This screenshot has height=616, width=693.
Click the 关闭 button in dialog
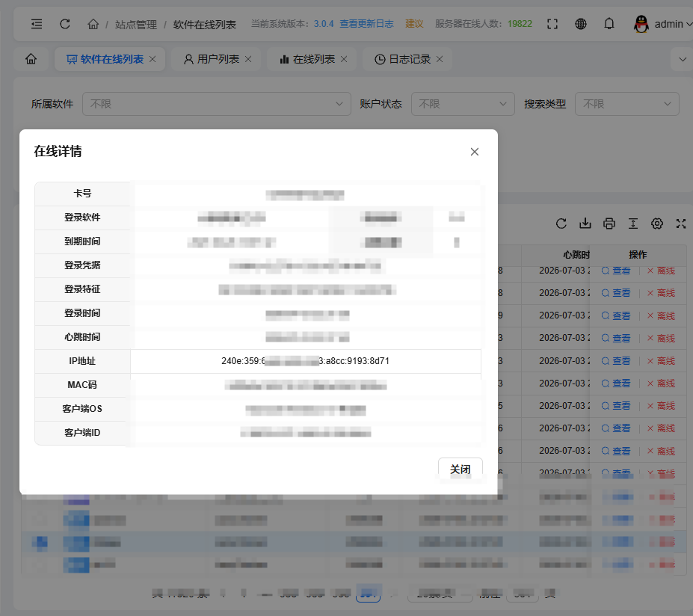[x=460, y=469]
